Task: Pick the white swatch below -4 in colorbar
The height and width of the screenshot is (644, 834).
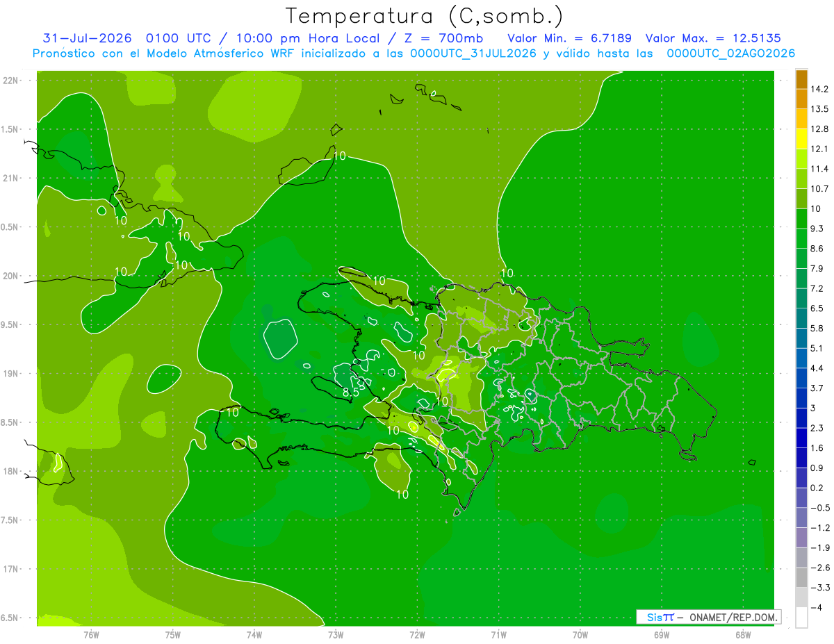Action: pos(801,618)
